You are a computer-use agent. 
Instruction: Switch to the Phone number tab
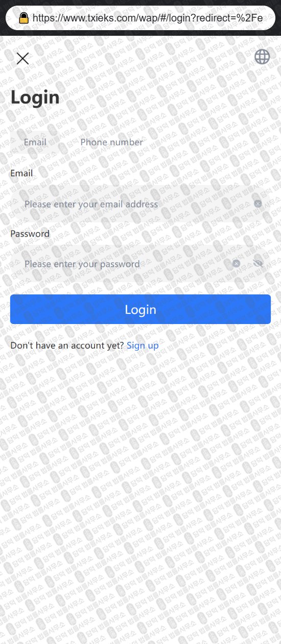point(111,142)
